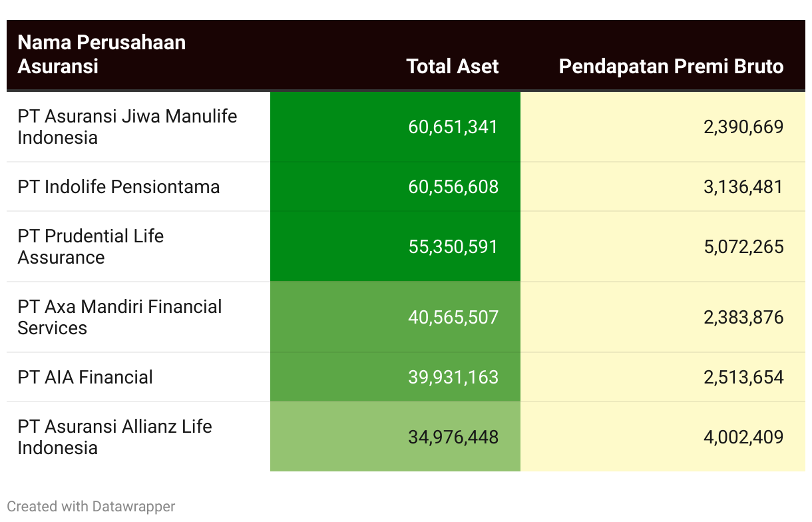
Task: Select the PT Indolife Pensiontama row name
Action: click(x=118, y=186)
